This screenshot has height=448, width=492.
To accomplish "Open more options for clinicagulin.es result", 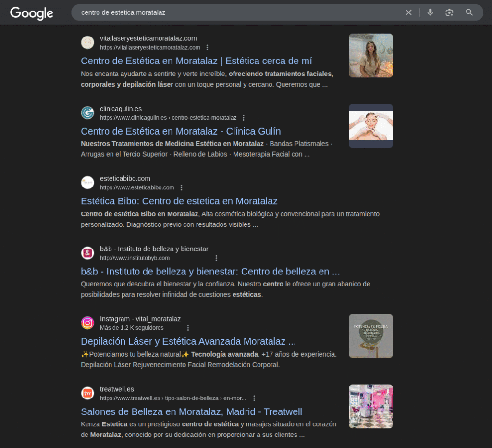I will pyautogui.click(x=244, y=118).
